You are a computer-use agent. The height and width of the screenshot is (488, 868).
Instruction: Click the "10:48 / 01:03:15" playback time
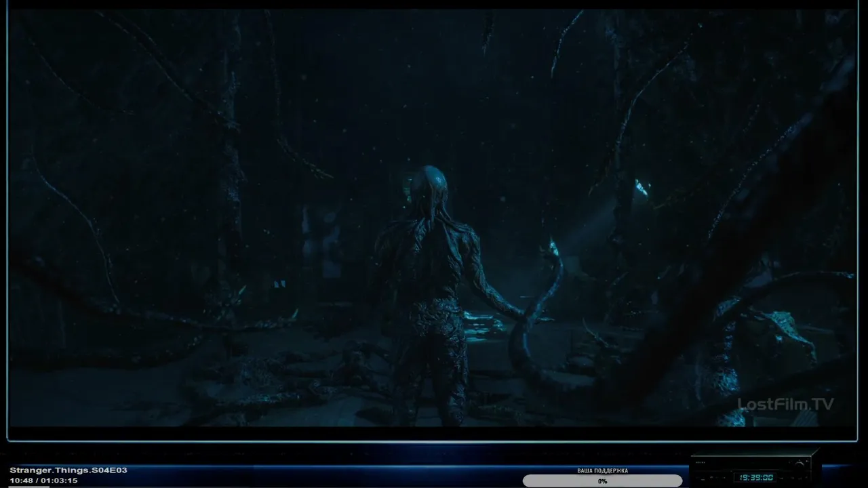pos(43,481)
